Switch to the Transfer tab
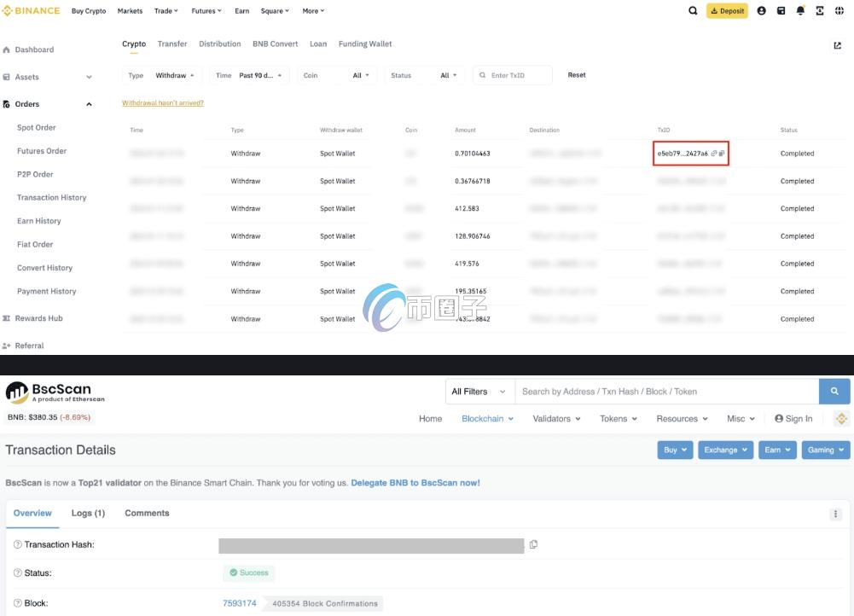The width and height of the screenshot is (854, 616). 172,44
